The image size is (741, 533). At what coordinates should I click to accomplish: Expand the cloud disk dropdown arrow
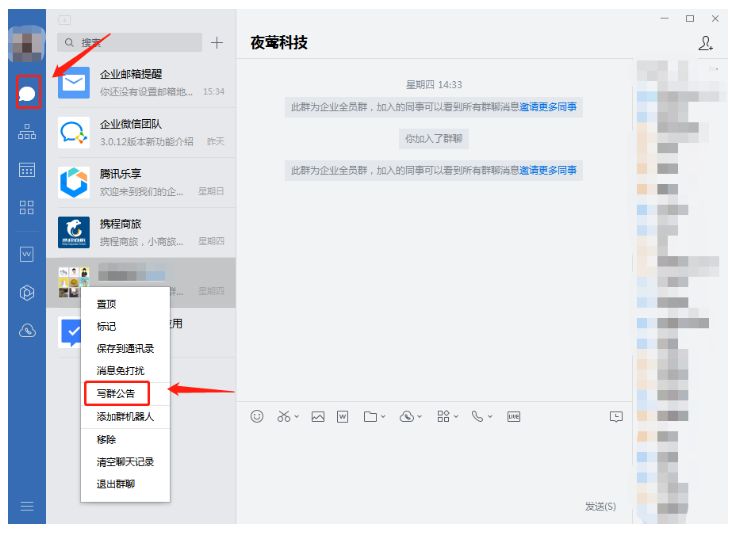coord(420,416)
